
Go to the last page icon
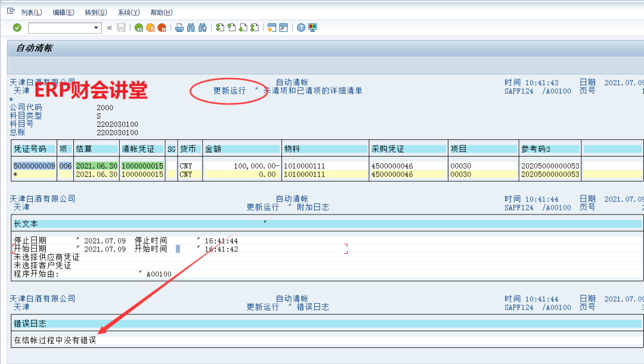(255, 27)
